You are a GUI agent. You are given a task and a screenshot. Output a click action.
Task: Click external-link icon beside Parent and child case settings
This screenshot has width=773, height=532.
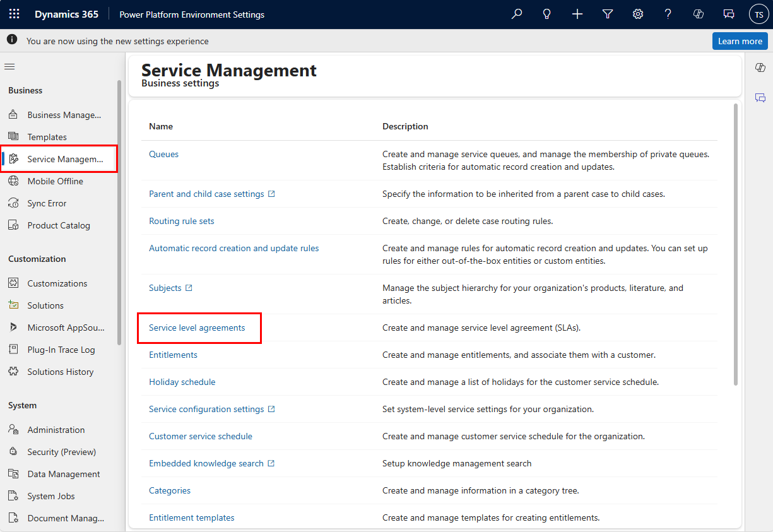tap(271, 194)
